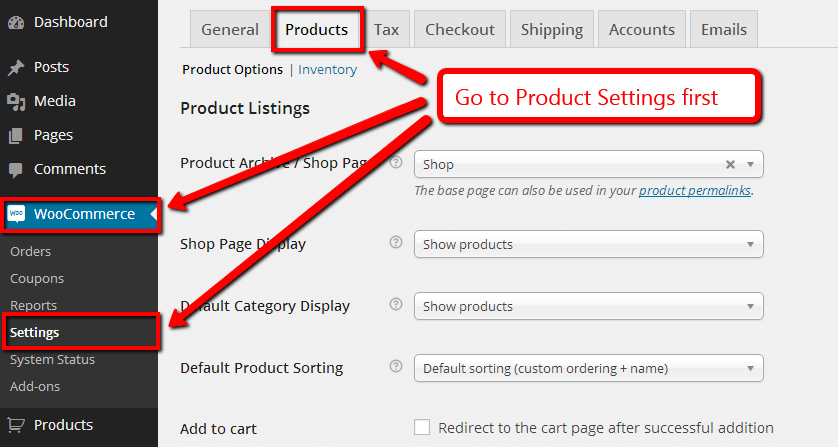
Task: Click the Posts pushpin icon
Action: pyautogui.click(x=16, y=67)
